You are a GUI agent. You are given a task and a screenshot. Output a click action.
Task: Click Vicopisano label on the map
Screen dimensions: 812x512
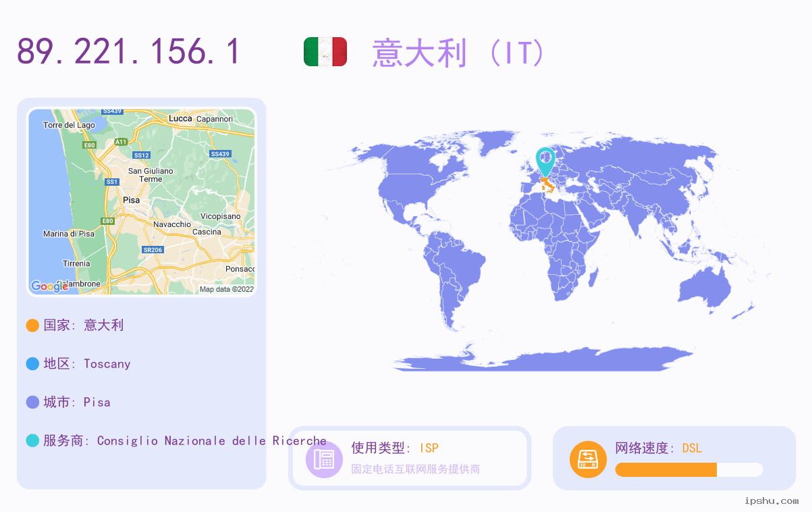coord(220,216)
